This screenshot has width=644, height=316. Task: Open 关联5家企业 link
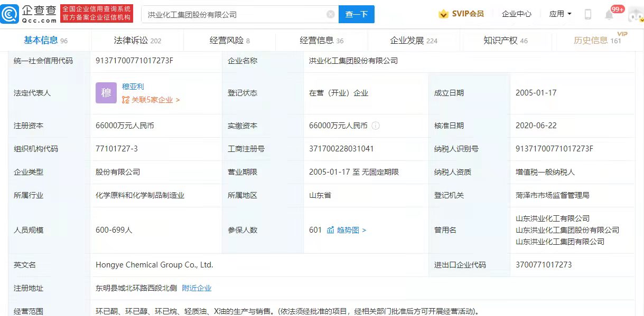point(151,100)
